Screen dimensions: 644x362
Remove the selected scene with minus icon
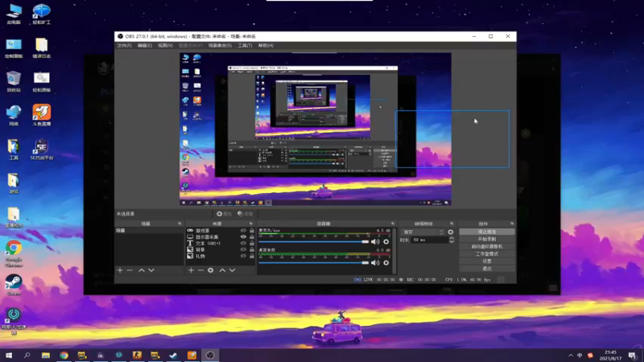[130, 270]
